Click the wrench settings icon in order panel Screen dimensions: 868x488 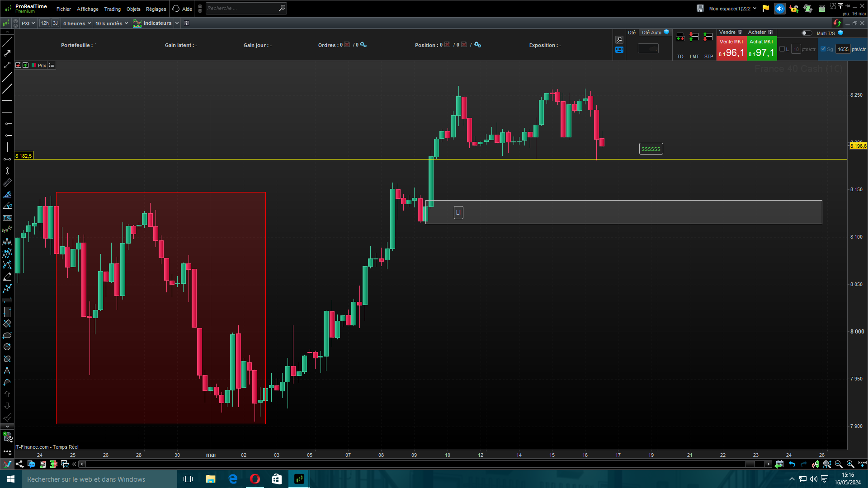click(x=619, y=40)
